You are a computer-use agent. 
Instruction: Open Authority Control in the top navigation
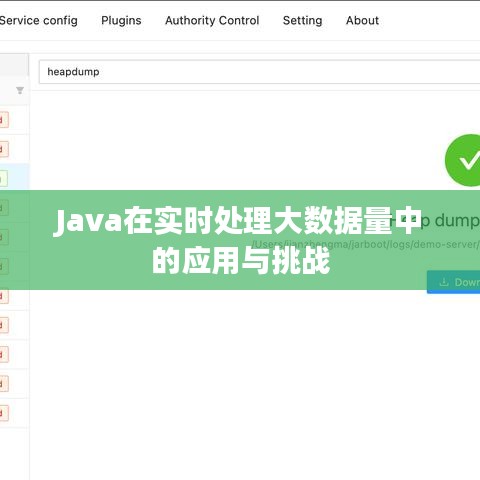tap(212, 21)
